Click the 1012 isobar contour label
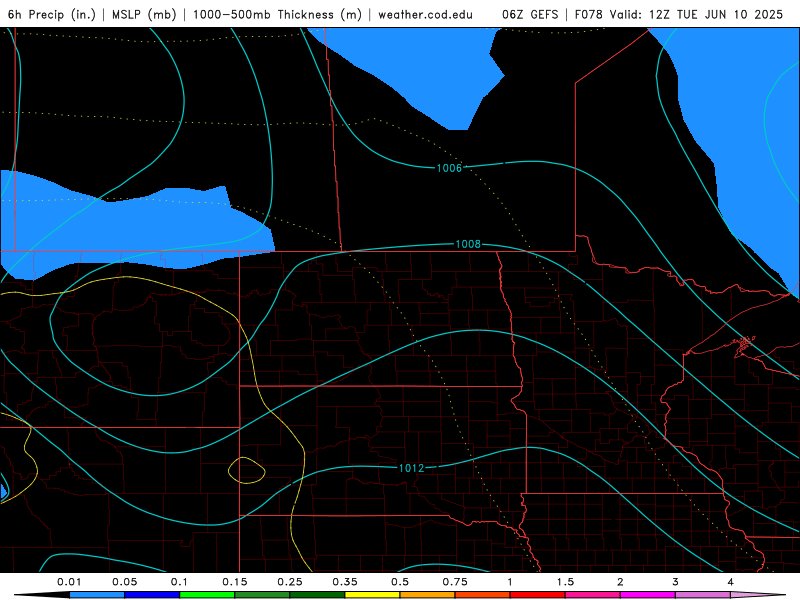800x600 pixels. (x=411, y=468)
